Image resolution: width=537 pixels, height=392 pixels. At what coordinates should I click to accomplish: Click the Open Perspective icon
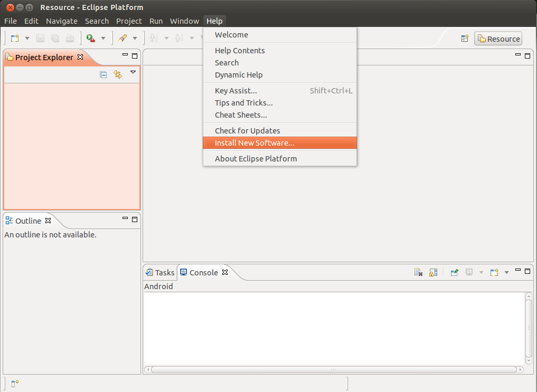[465, 39]
